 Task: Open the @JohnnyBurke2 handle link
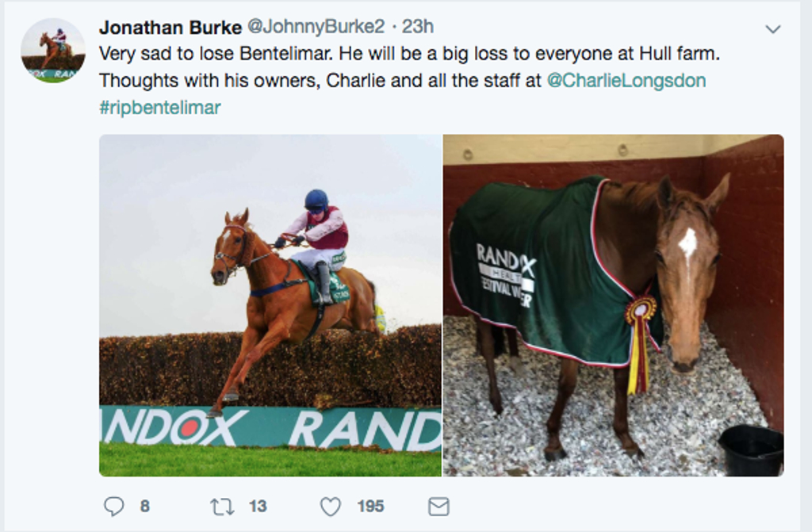pyautogui.click(x=316, y=26)
